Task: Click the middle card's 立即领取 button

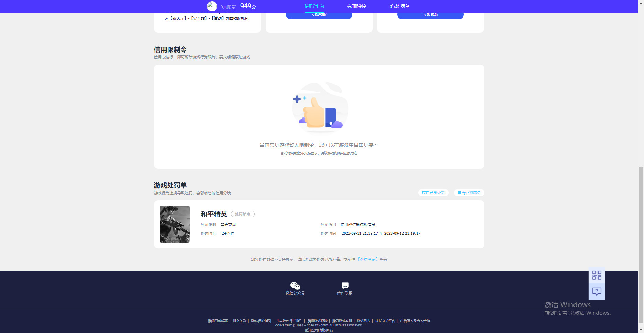Action: pos(319,15)
